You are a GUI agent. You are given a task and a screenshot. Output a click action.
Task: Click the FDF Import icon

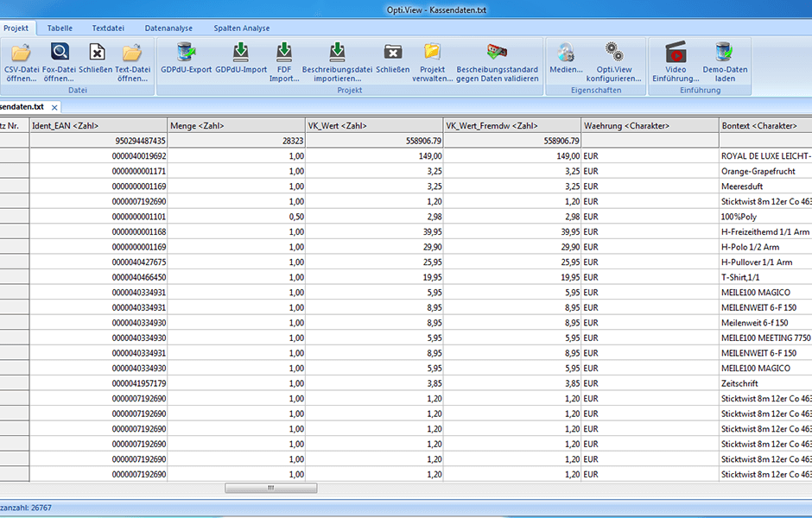[284, 53]
